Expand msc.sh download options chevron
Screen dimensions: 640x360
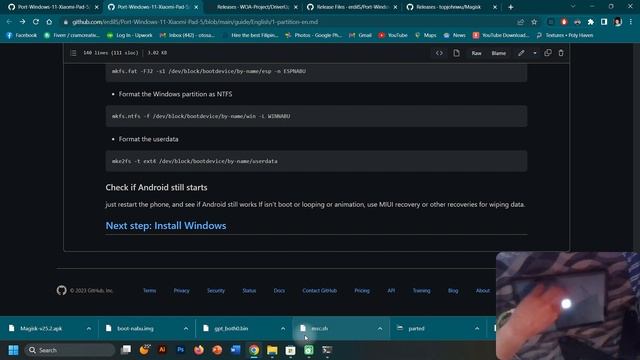coord(380,329)
